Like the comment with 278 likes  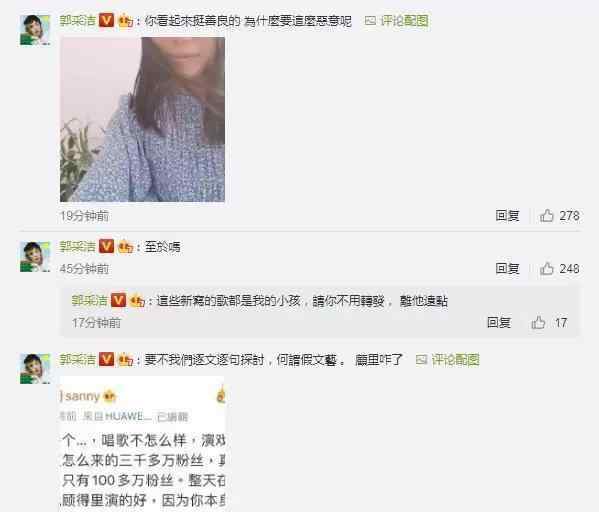click(547, 215)
